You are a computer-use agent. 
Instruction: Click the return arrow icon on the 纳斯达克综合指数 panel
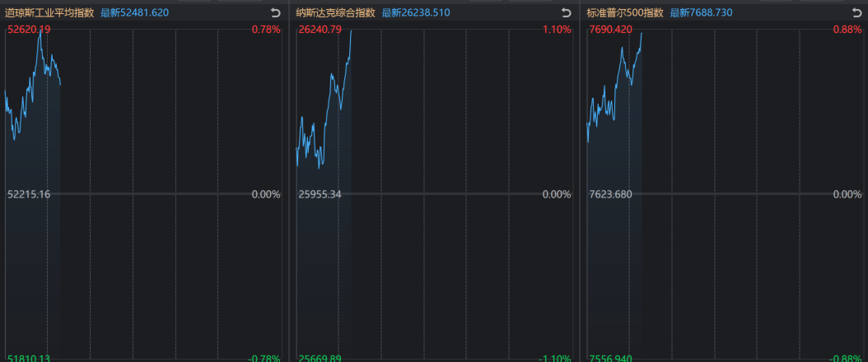[x=566, y=12]
